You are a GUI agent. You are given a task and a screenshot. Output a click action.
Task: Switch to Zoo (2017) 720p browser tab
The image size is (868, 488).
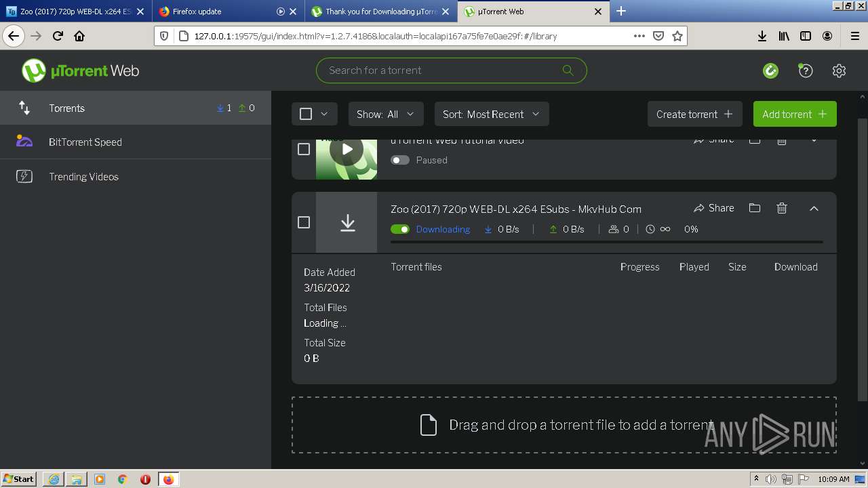(x=75, y=12)
